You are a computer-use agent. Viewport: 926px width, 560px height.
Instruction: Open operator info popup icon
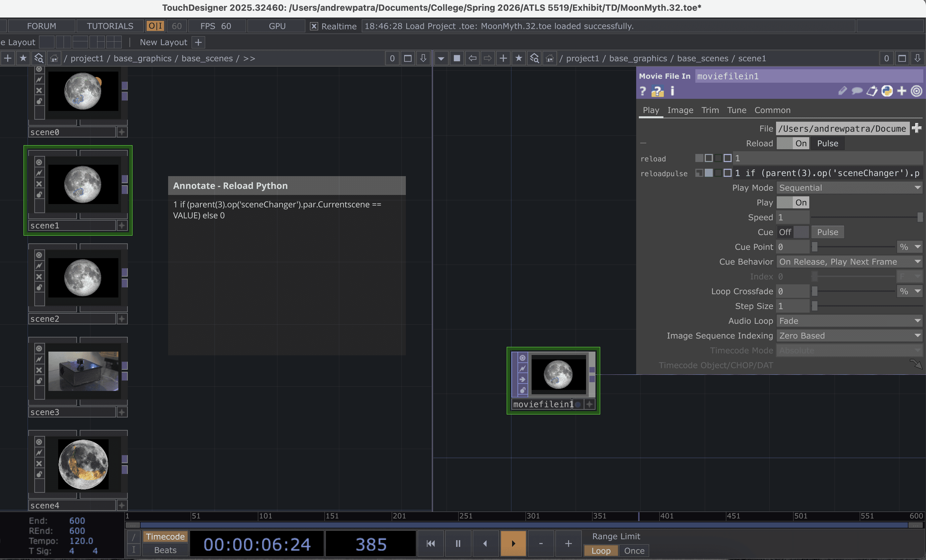click(x=672, y=91)
